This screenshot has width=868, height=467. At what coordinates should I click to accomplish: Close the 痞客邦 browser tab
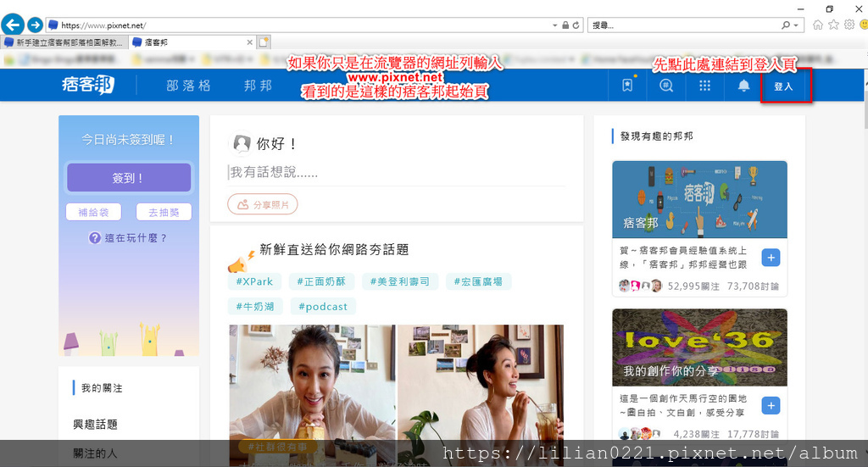[250, 42]
